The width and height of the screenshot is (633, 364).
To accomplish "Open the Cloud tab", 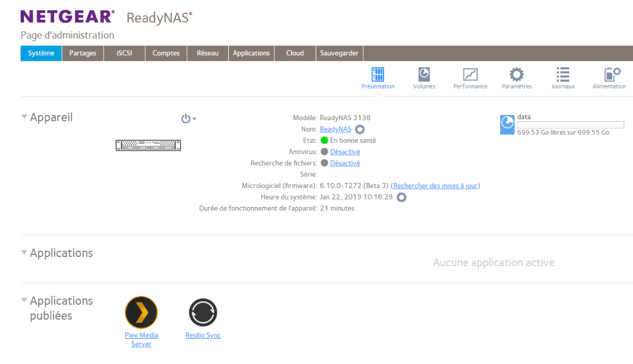I will 295,53.
